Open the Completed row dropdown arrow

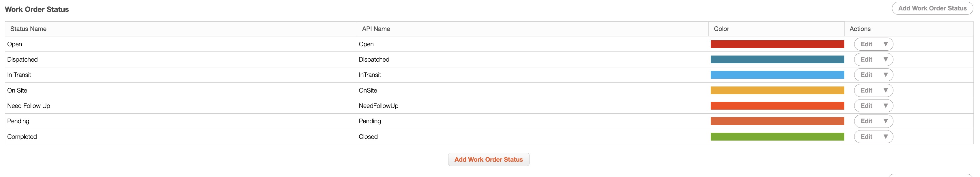885,137
